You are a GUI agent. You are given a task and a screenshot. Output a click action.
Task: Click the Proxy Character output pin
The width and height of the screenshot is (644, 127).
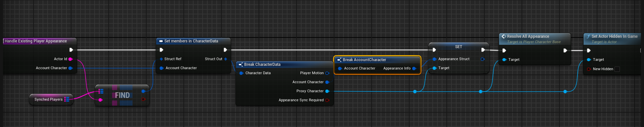click(327, 91)
